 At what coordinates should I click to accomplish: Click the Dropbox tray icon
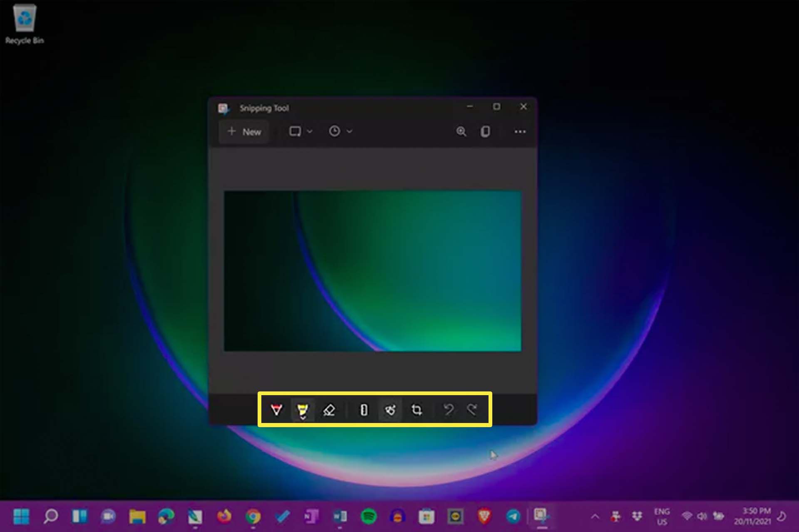click(x=637, y=517)
